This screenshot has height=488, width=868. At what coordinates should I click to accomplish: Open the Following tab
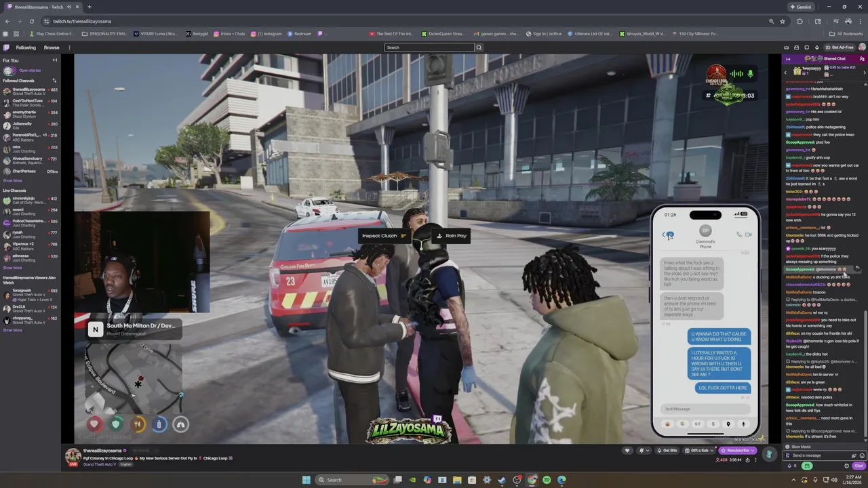coord(26,47)
